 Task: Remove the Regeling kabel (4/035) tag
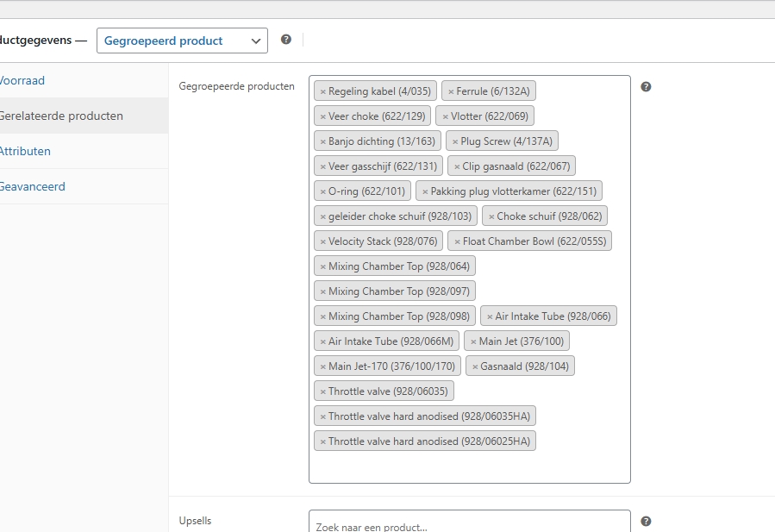coord(323,91)
